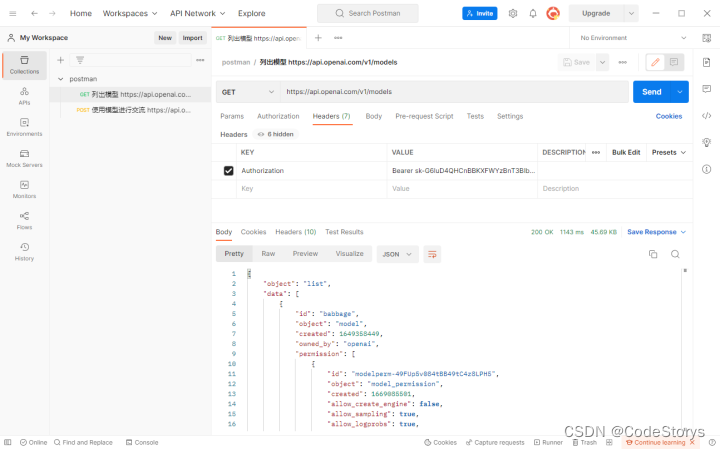
Task: Collapse the postman collection folder
Action: [60, 79]
